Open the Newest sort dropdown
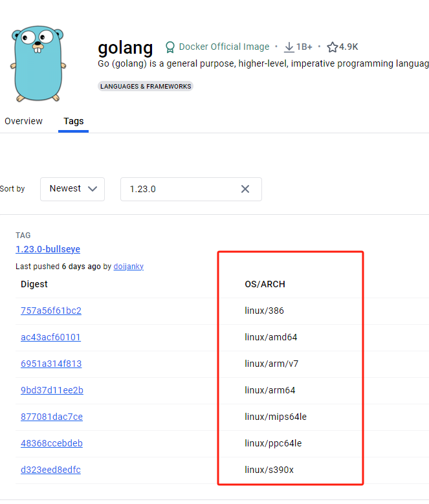Screen dimensions: 429x504 (x=72, y=189)
